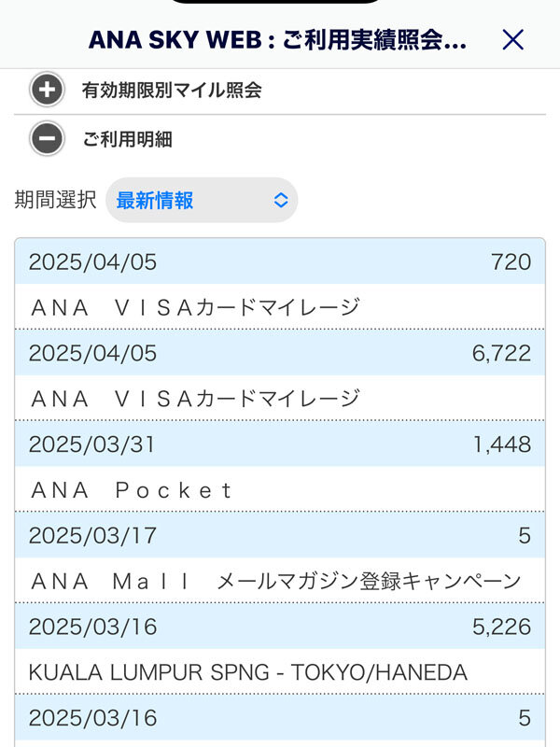Screen dimensions: 560x747
Task: Open the 期間選択 dropdown showing 最新情報
Action: (x=201, y=200)
